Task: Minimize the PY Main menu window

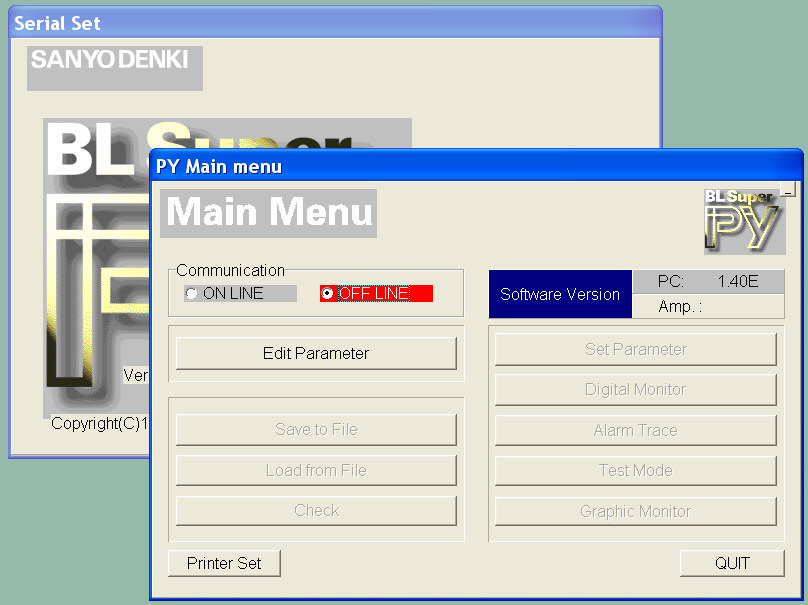Action: tap(787, 189)
